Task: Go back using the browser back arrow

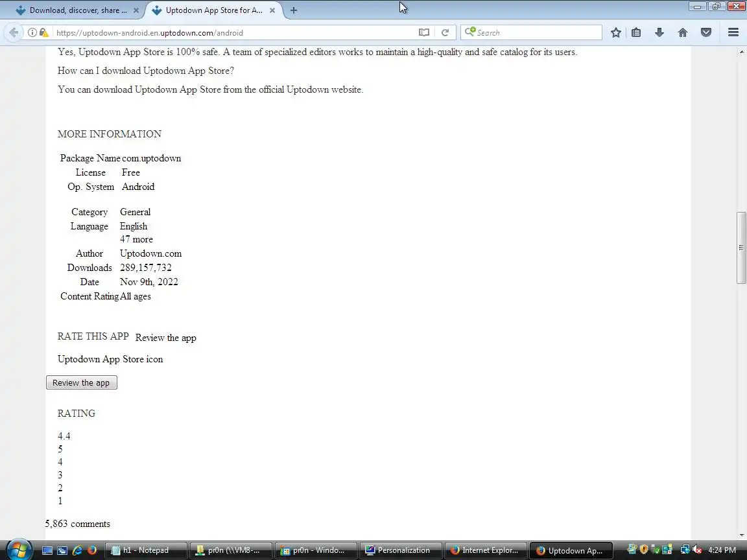Action: point(14,32)
